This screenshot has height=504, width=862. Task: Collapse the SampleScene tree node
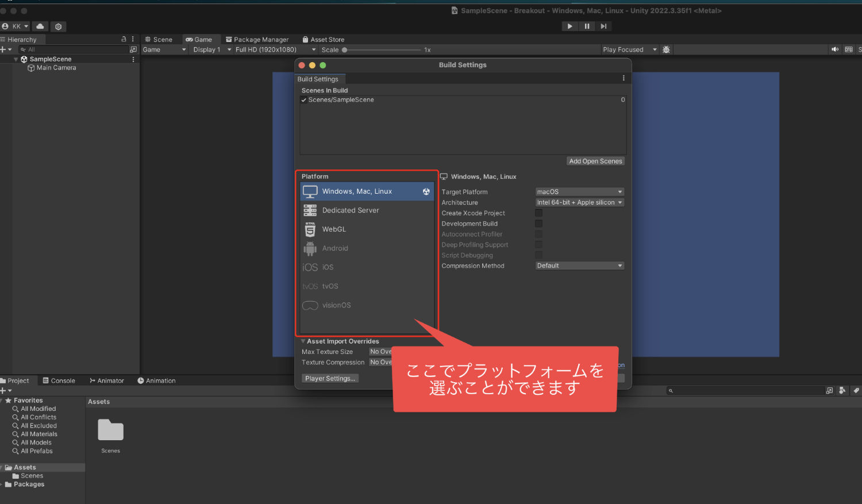pyautogui.click(x=16, y=59)
